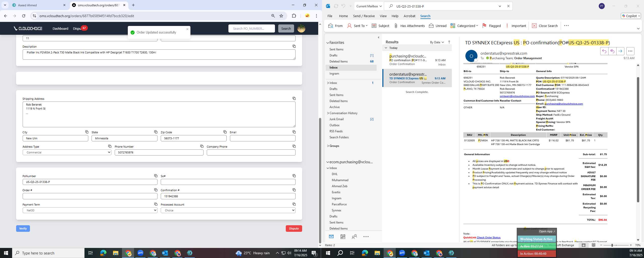Reverse the sort order arrow in Results
644x258 pixels.
pyautogui.click(x=449, y=42)
